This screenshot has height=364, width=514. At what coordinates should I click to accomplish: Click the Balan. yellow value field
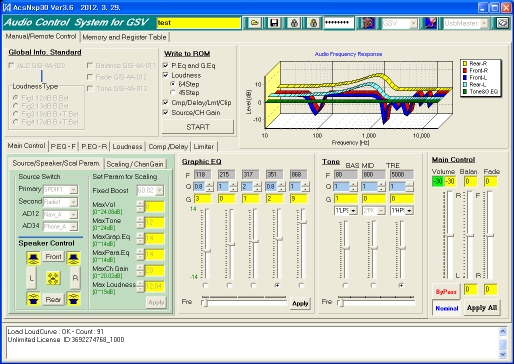click(470, 181)
